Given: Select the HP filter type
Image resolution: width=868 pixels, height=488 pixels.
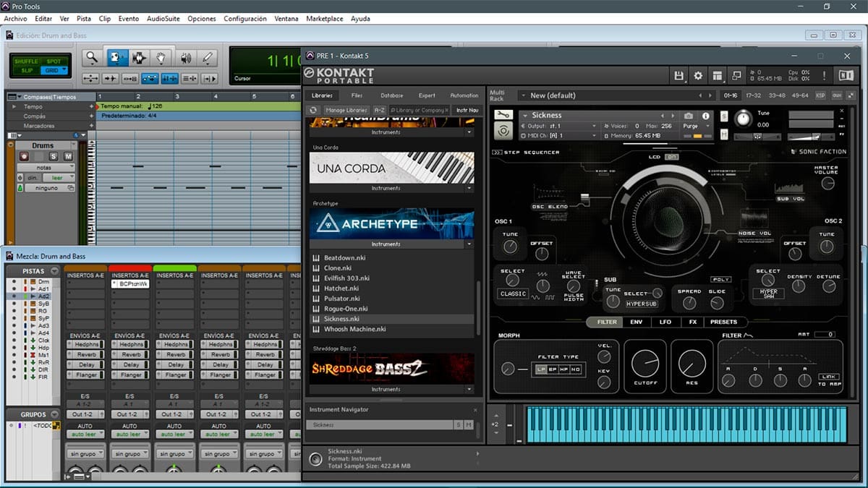Looking at the screenshot, I should tap(564, 369).
